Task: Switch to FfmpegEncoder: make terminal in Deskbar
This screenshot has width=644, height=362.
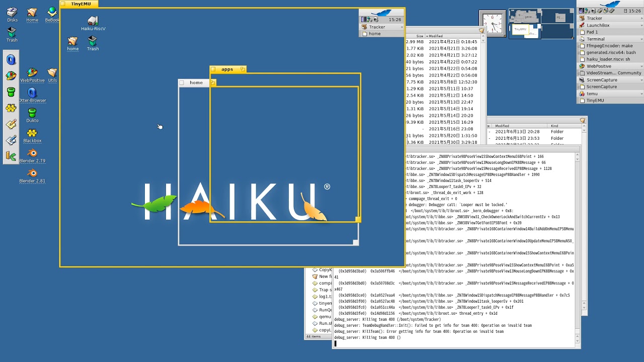Action: pos(610,45)
